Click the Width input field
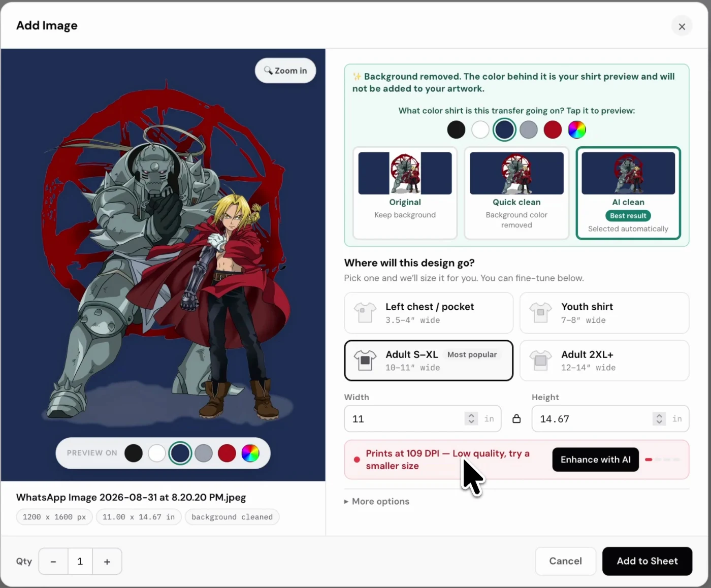The height and width of the screenshot is (588, 711). (423, 419)
